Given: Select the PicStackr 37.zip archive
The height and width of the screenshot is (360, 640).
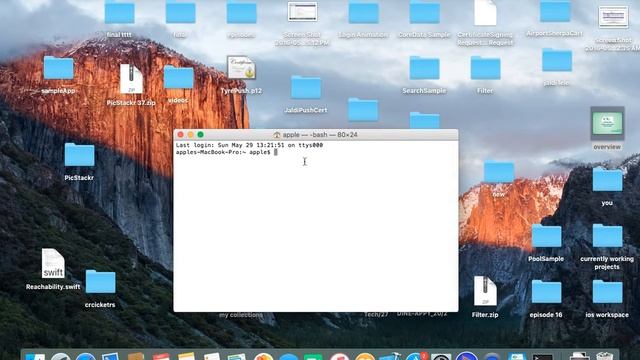Looking at the screenshot, I should (131, 79).
